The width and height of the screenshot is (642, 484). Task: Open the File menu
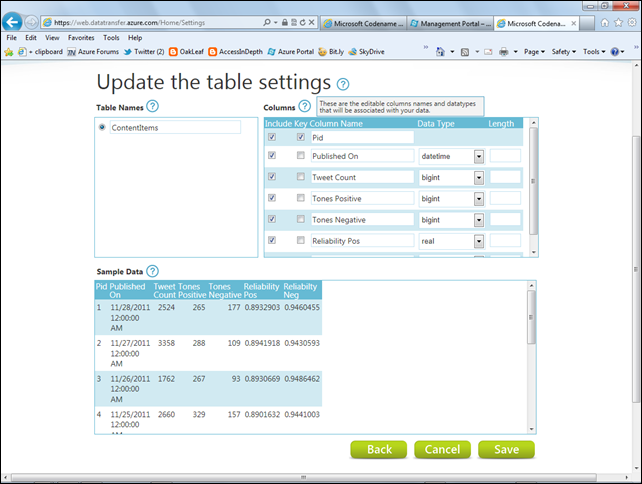11,38
